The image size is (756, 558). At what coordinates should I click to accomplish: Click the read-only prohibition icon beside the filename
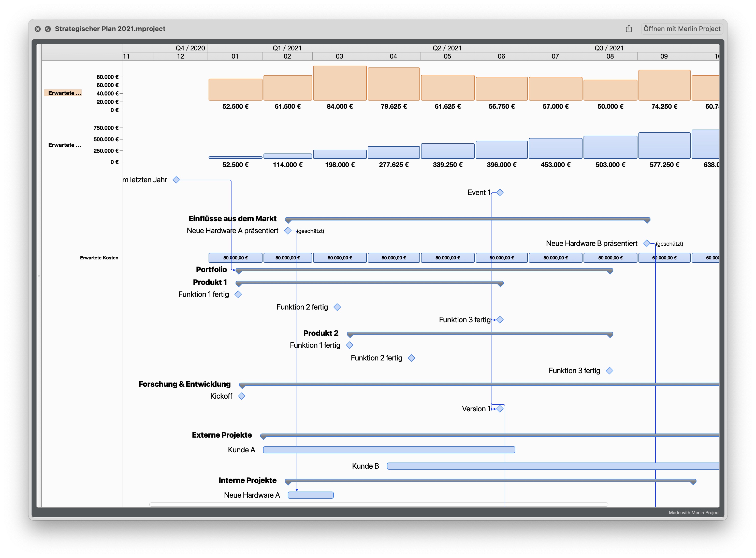pyautogui.click(x=48, y=29)
